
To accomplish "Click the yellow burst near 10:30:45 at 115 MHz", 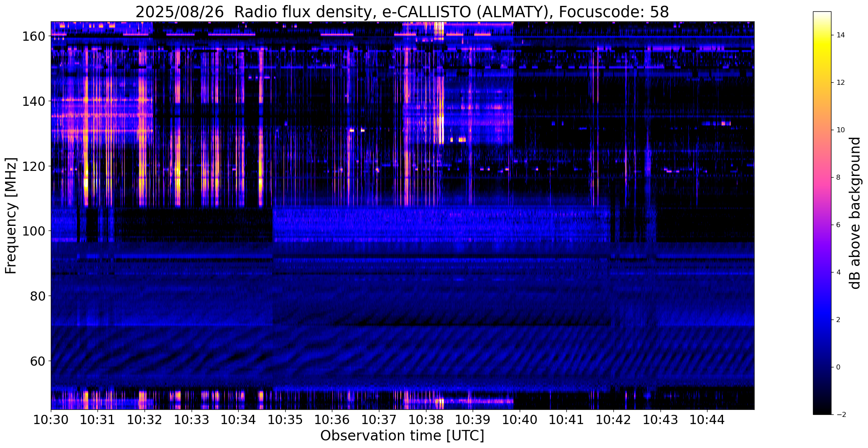I will [x=86, y=183].
